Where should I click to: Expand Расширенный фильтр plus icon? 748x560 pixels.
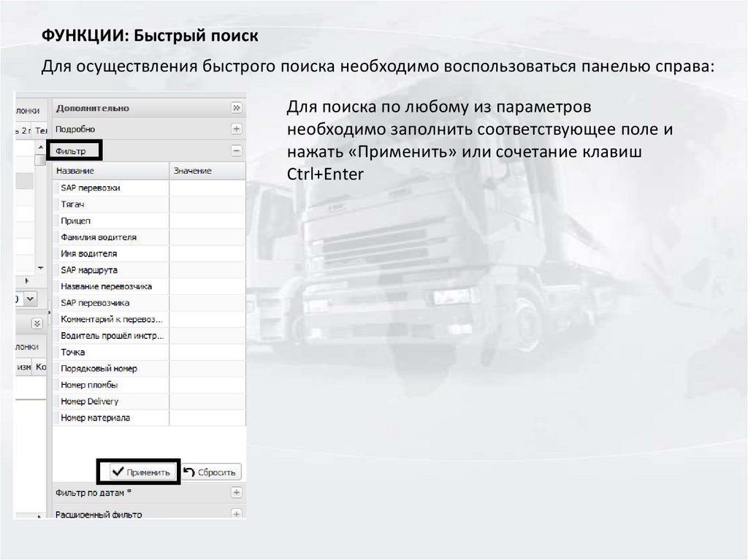236,514
